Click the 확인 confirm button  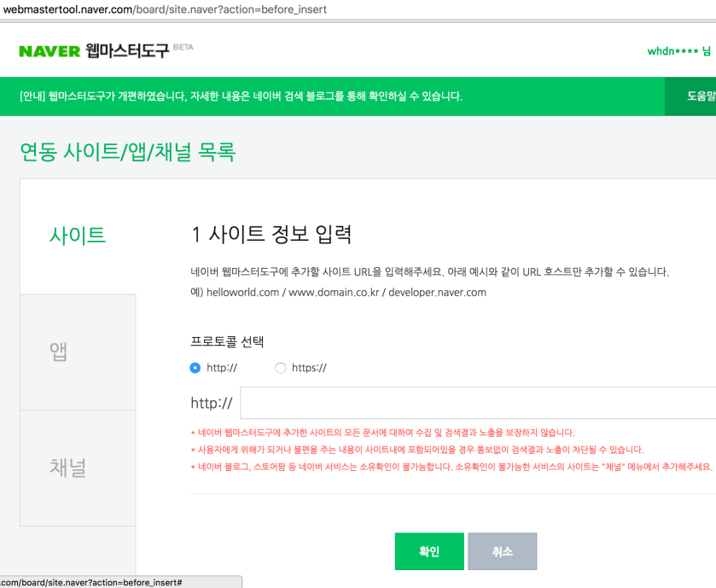click(x=428, y=550)
